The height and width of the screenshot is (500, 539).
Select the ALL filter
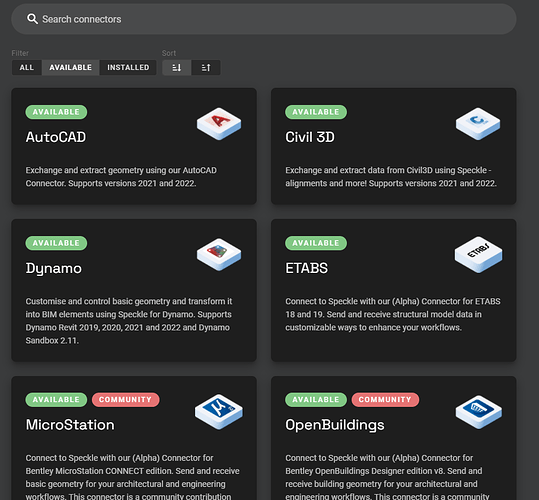27,67
